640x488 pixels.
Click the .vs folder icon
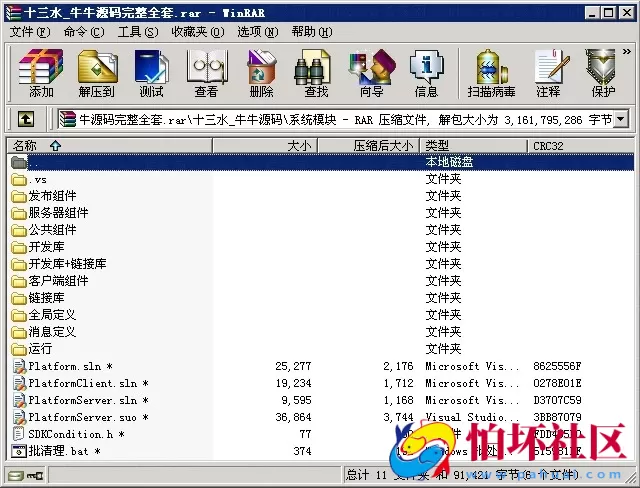(x=19, y=179)
